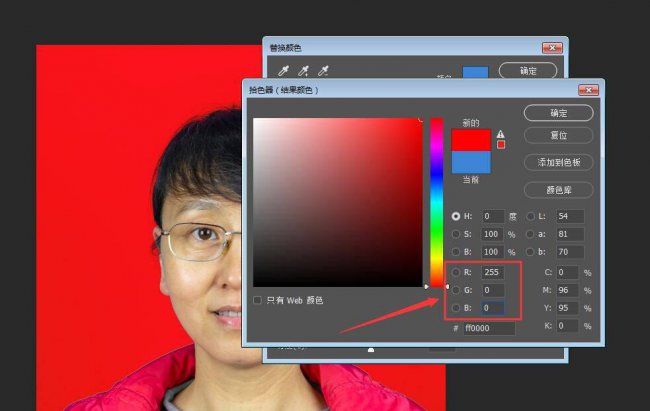Select the blue B radio button in RGB
The width and height of the screenshot is (650, 411).
pos(456,308)
